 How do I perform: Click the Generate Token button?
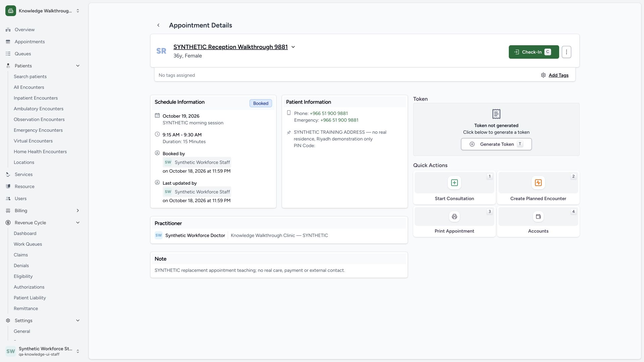point(496,144)
